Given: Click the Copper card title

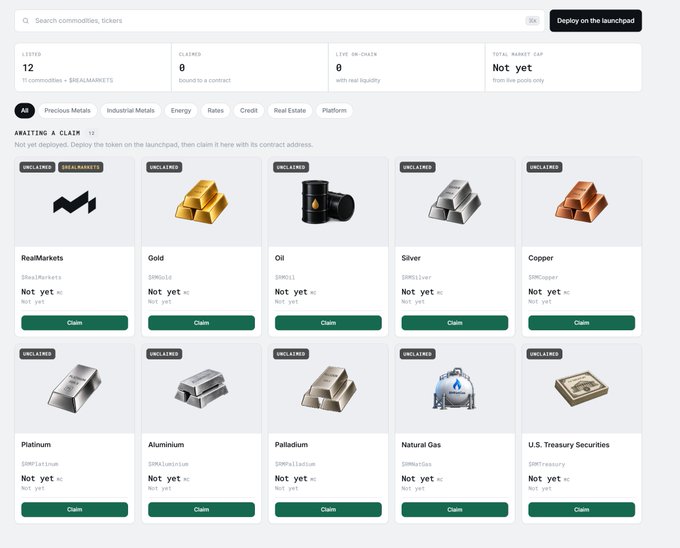Looking at the screenshot, I should [540, 258].
